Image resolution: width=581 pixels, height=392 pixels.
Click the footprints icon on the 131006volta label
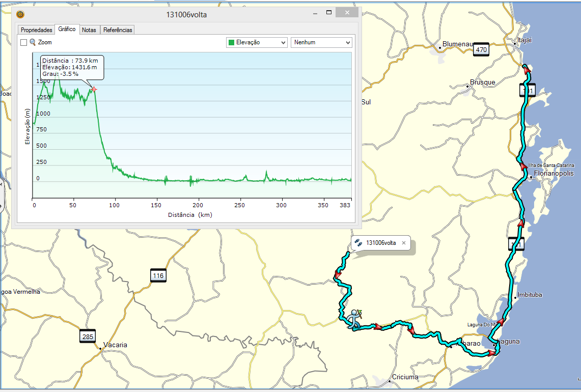point(358,243)
